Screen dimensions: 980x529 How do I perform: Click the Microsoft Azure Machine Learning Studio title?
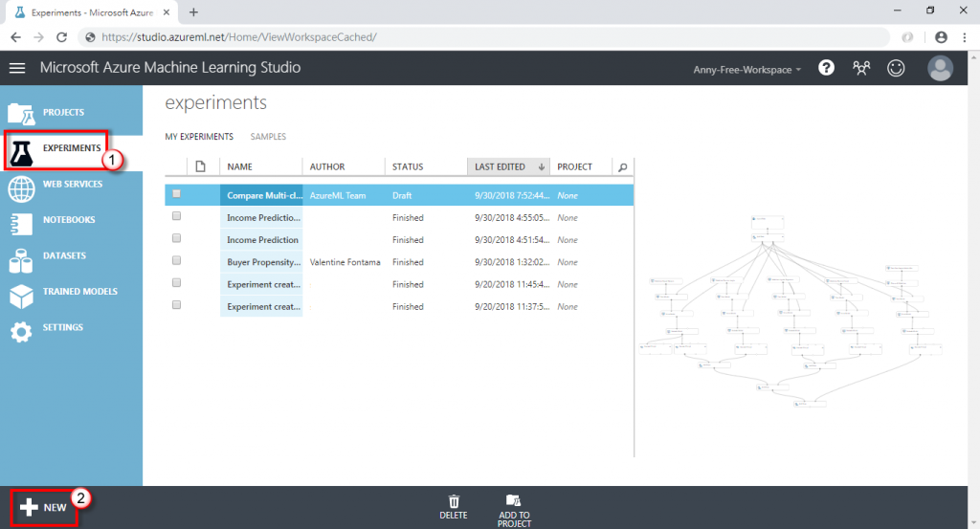[x=170, y=68]
